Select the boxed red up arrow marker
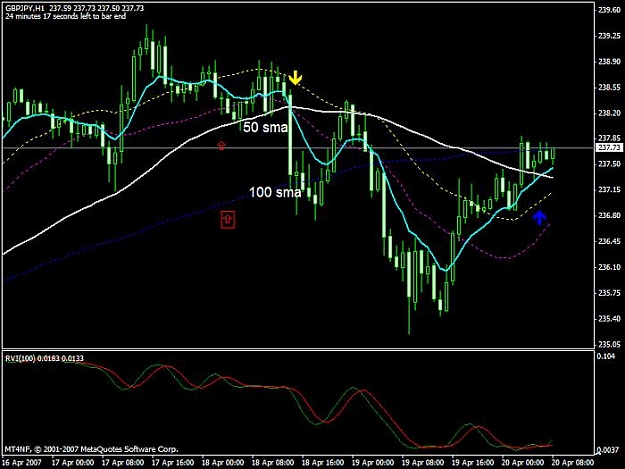The image size is (625, 469). click(x=228, y=220)
